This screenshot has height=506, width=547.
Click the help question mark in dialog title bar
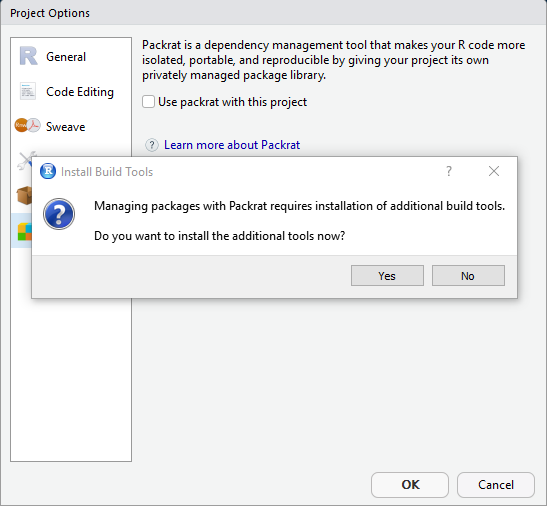click(x=449, y=171)
